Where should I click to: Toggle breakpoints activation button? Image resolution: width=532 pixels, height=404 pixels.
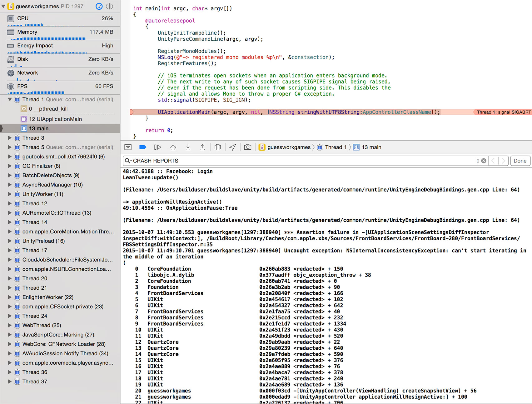(143, 147)
